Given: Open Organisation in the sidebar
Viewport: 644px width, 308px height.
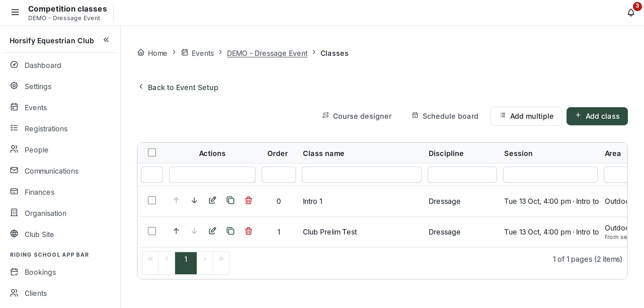Looking at the screenshot, I should [60, 213].
